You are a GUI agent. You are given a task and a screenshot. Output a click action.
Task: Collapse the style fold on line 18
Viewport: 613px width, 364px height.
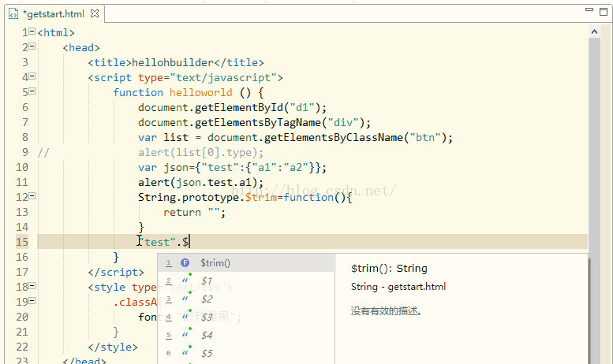pos(32,285)
